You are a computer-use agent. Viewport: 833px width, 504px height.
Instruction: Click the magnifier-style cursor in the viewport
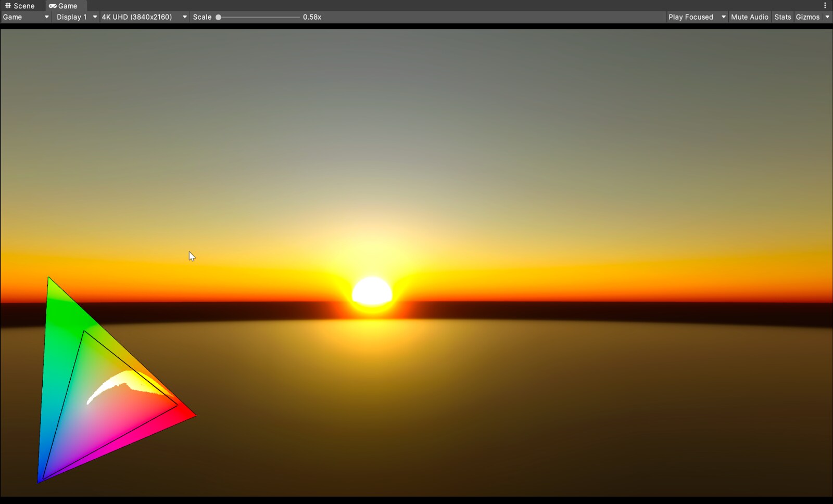pos(191,256)
